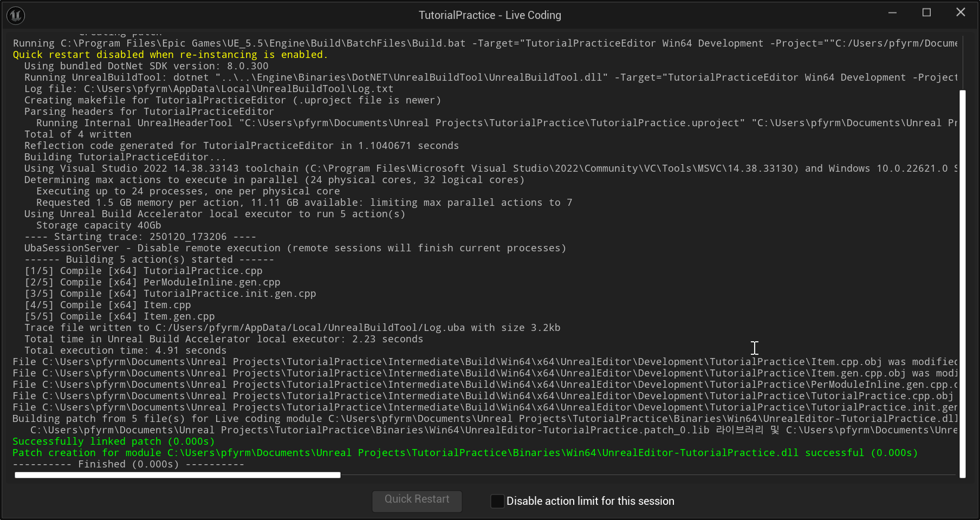Image resolution: width=980 pixels, height=520 pixels.
Task: Click the 'Parsing headers for TutorialPracticeEditor' line
Action: coord(149,112)
